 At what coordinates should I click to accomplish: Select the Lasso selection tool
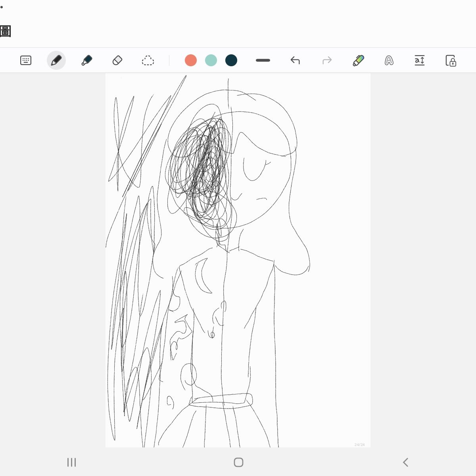point(148,60)
